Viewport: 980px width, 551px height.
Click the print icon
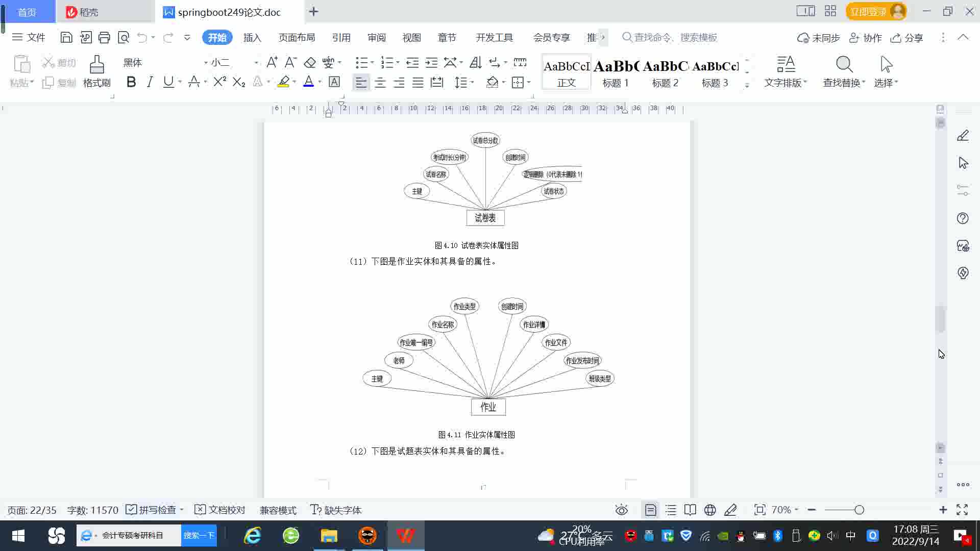point(104,37)
